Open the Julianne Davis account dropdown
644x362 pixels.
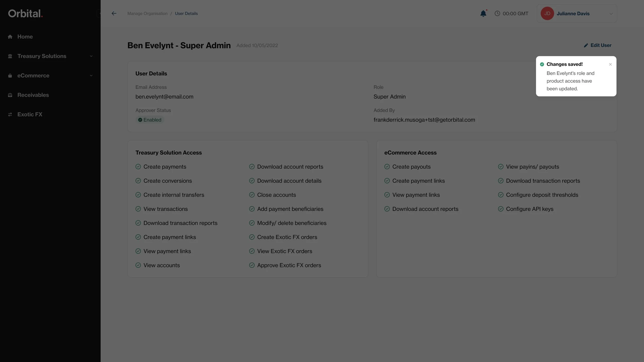(x=611, y=14)
